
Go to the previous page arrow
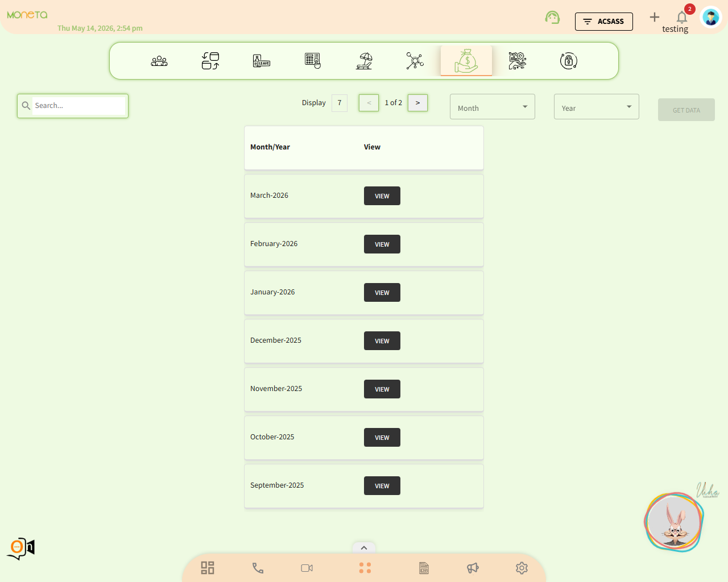coord(369,103)
